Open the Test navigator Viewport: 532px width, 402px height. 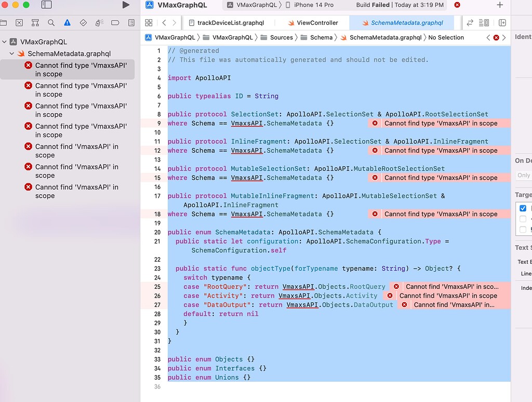(x=83, y=23)
